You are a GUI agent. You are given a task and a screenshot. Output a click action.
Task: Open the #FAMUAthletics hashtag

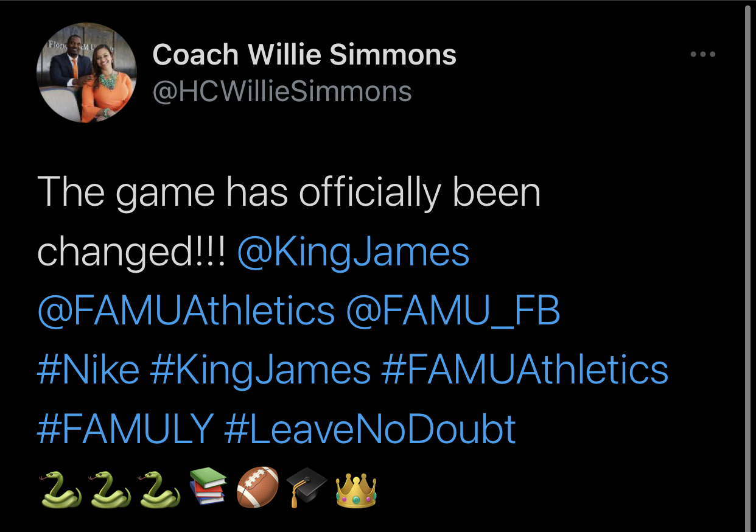525,370
